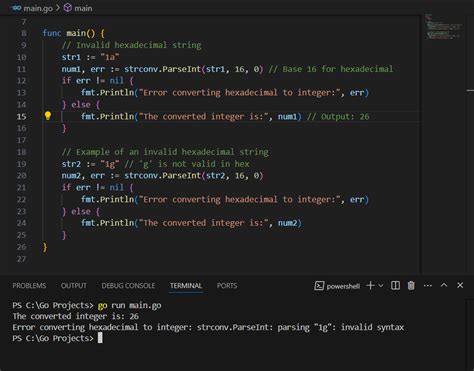Close the terminal panel

[460, 285]
